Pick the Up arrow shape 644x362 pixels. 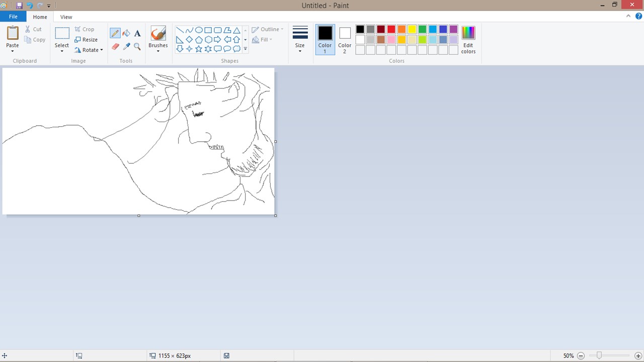click(x=236, y=40)
